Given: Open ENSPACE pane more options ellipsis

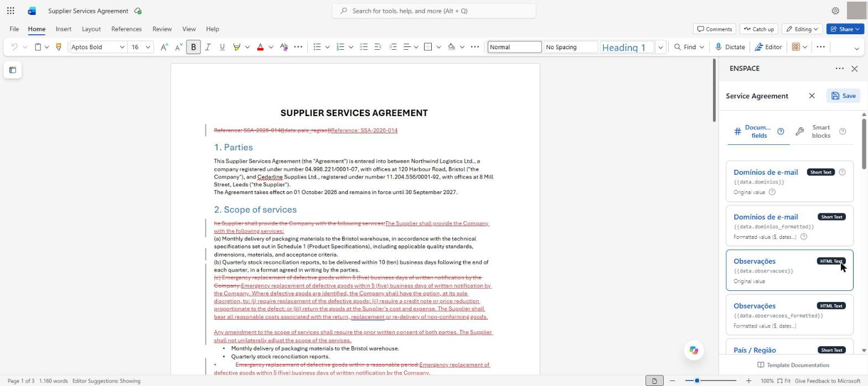Looking at the screenshot, I should pyautogui.click(x=839, y=69).
